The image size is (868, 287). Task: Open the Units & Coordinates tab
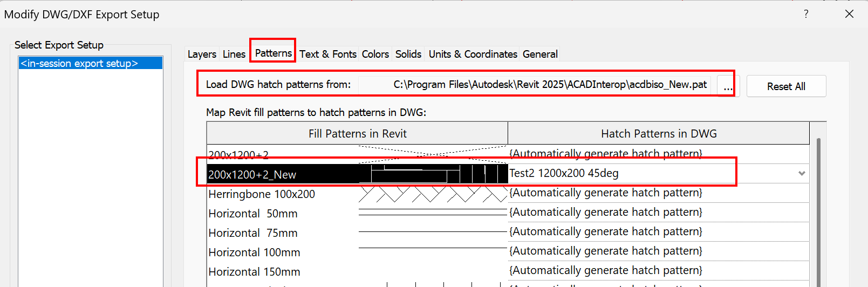click(x=473, y=54)
